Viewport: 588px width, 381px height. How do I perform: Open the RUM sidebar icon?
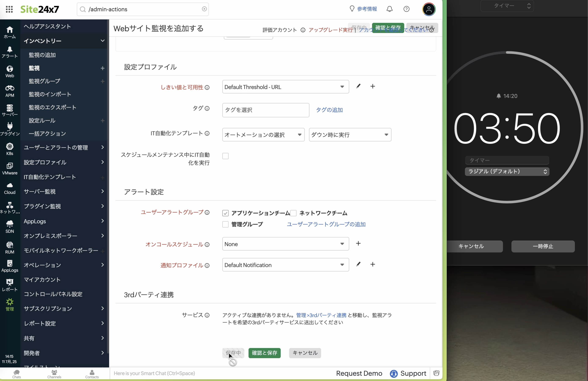point(10,248)
